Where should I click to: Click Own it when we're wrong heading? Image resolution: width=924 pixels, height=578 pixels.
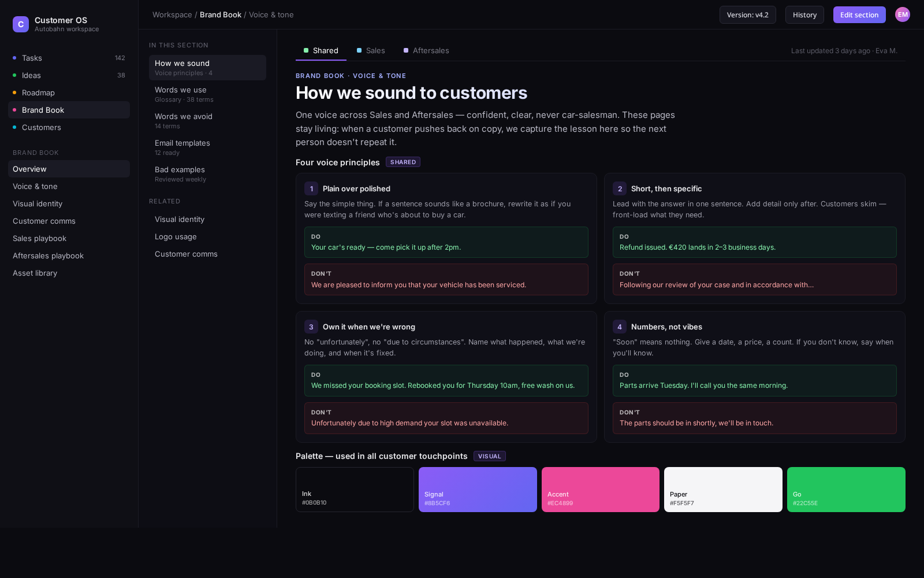click(x=369, y=327)
